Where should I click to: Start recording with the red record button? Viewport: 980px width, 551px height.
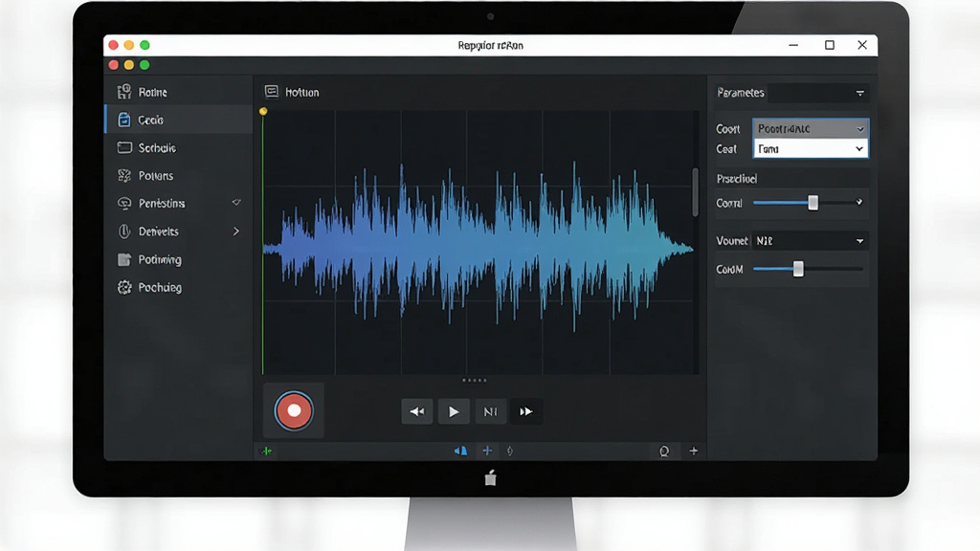click(293, 410)
